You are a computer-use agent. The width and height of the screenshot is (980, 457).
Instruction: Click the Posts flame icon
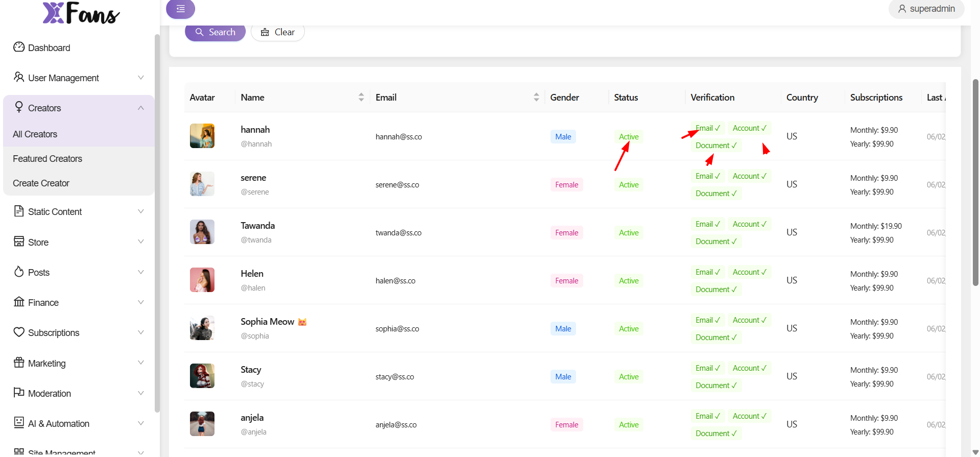[19, 272]
